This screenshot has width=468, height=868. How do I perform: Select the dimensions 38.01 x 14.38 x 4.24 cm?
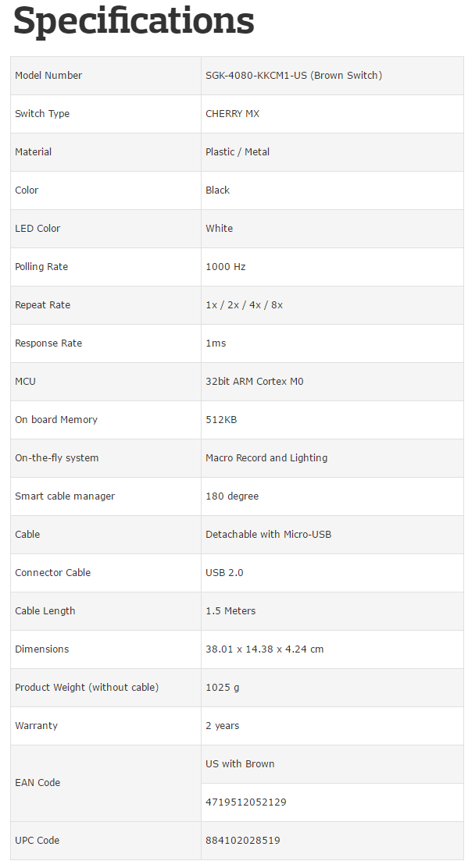pyautogui.click(x=265, y=649)
